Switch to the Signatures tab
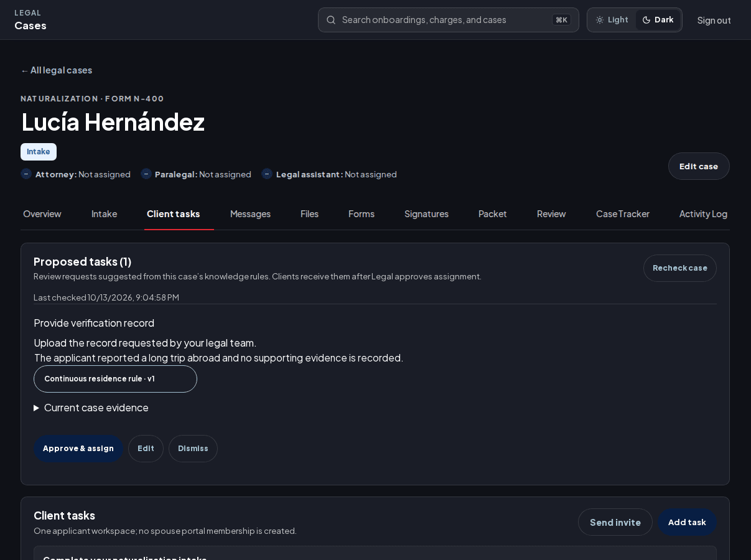 [426, 214]
